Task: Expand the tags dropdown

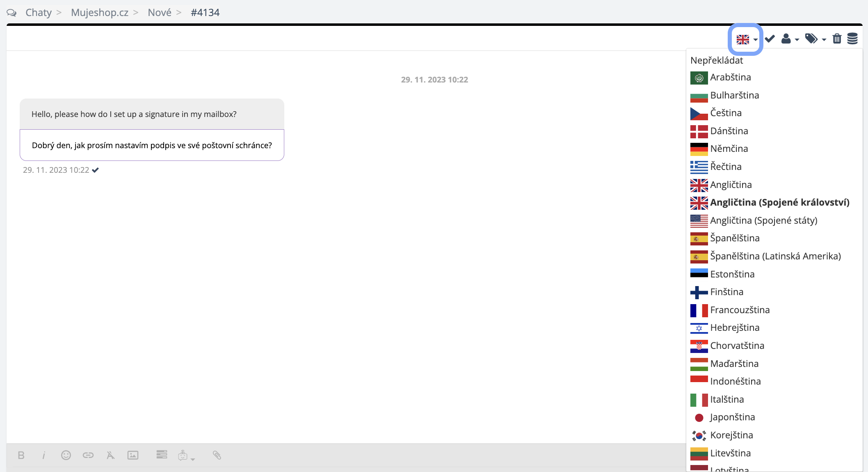Action: point(815,39)
